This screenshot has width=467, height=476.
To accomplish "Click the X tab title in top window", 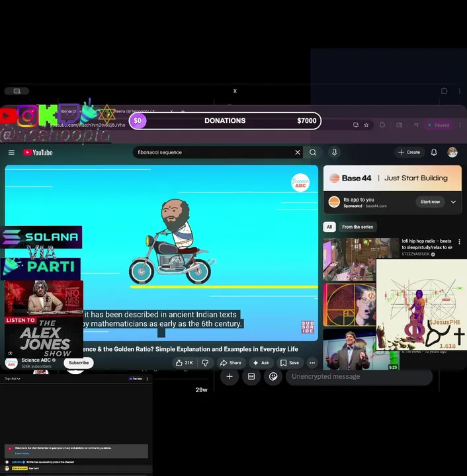I will click(x=235, y=91).
